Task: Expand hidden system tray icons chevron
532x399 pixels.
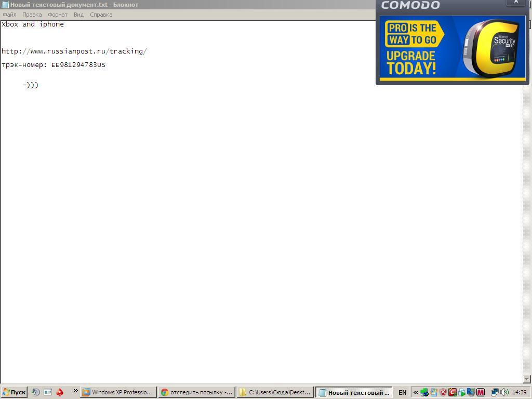Action: click(x=416, y=393)
